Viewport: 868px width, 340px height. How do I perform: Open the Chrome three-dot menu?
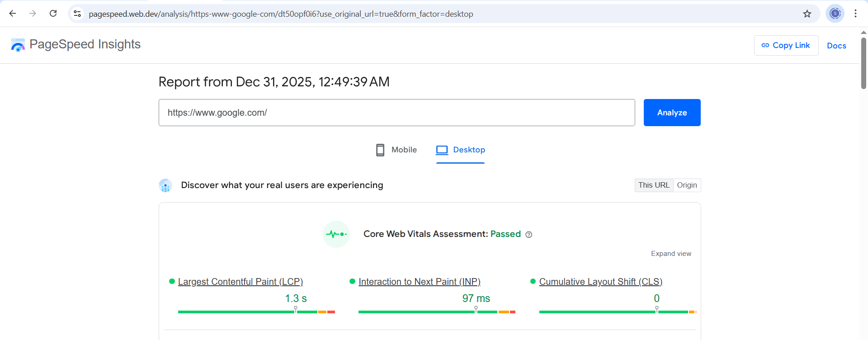[x=855, y=14]
